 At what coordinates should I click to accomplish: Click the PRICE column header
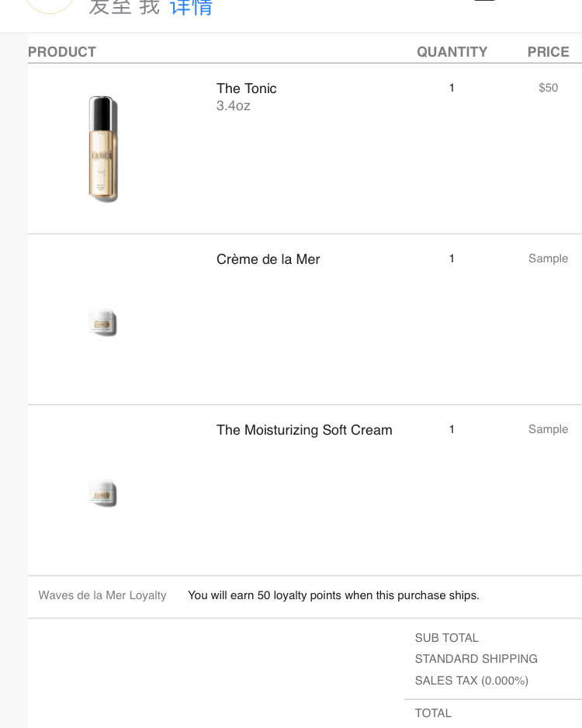548,52
